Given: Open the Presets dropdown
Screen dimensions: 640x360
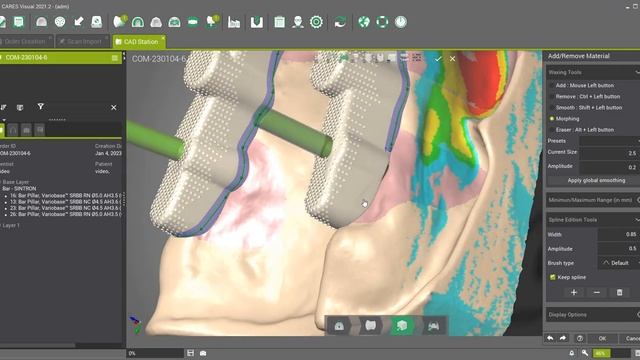Looking at the screenshot, I should tap(609, 141).
